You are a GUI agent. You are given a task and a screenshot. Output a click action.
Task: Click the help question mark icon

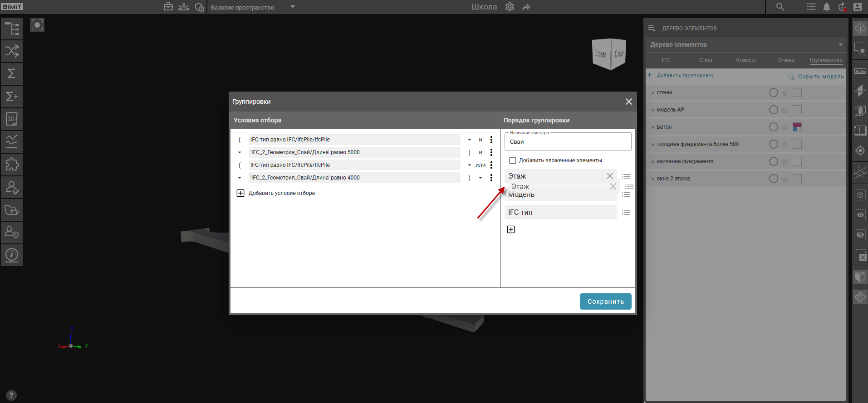click(11, 395)
